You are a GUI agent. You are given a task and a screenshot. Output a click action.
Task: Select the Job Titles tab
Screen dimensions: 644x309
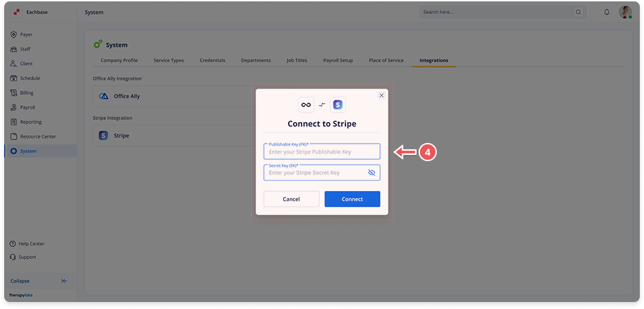(x=297, y=60)
